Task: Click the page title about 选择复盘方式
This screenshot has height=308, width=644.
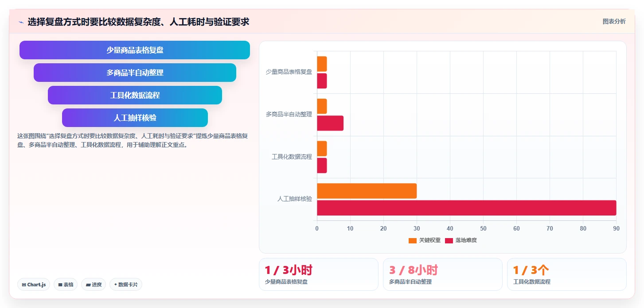Action: (138, 22)
